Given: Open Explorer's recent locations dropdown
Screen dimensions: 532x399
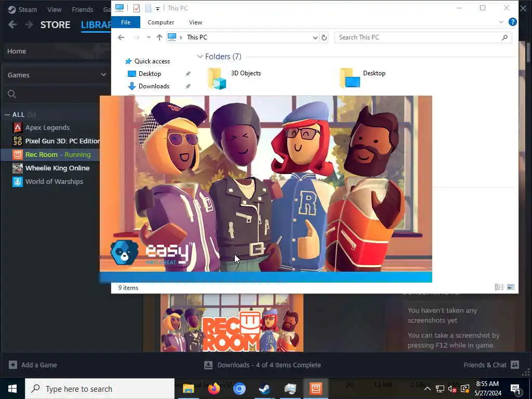Looking at the screenshot, I should coord(149,37).
